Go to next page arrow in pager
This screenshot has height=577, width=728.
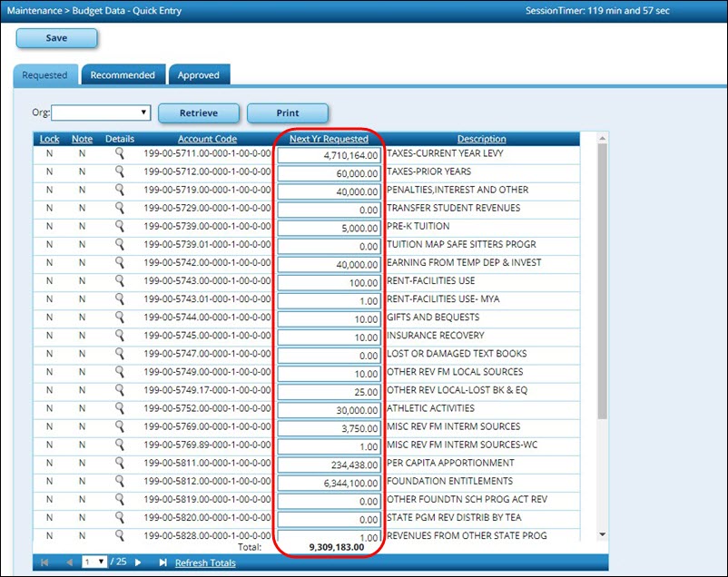pyautogui.click(x=138, y=562)
